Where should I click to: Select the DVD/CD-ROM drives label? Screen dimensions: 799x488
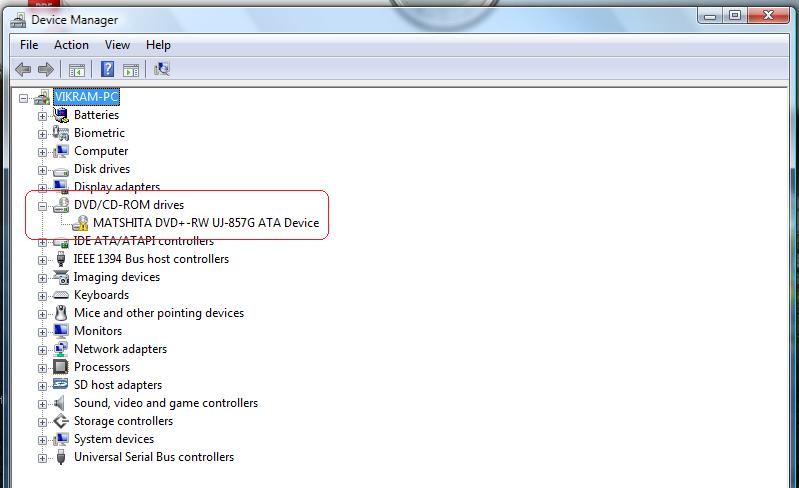[x=129, y=205]
